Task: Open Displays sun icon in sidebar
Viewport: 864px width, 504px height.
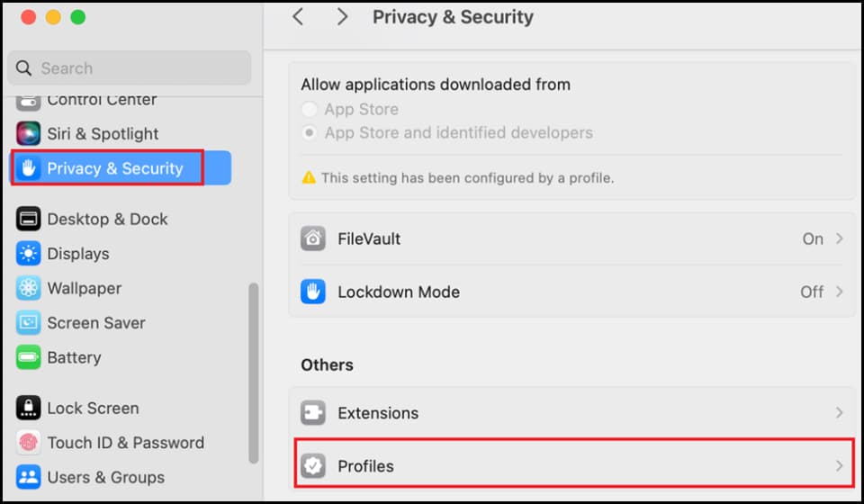Action: tap(28, 254)
